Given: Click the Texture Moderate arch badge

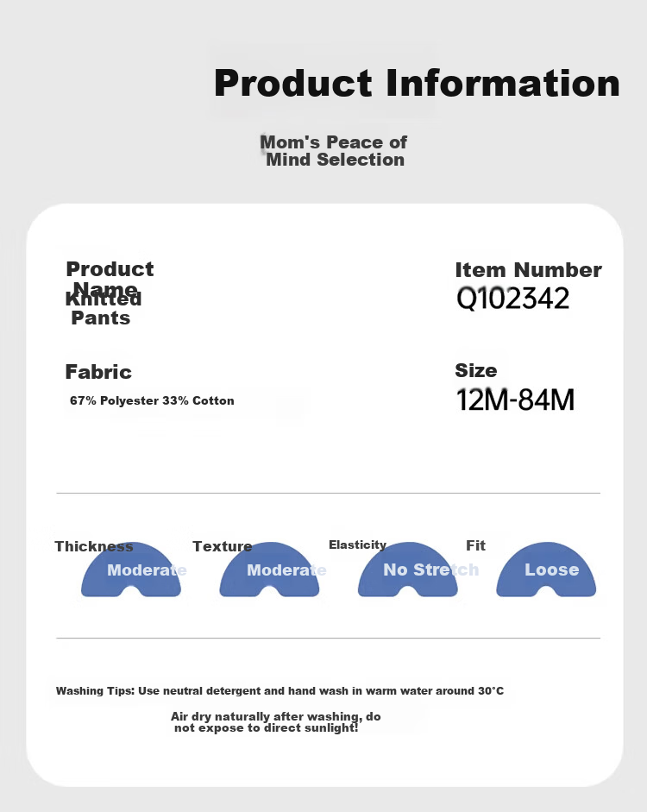Looking at the screenshot, I should (x=269, y=570).
